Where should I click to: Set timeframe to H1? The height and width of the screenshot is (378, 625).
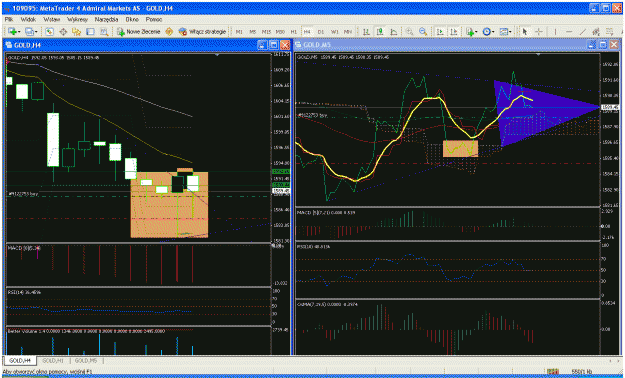294,32
